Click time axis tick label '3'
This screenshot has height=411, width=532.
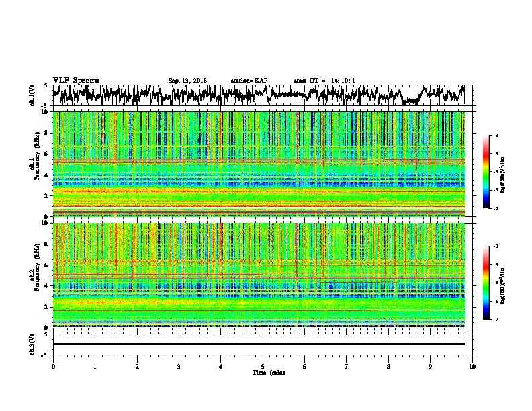[179, 367]
